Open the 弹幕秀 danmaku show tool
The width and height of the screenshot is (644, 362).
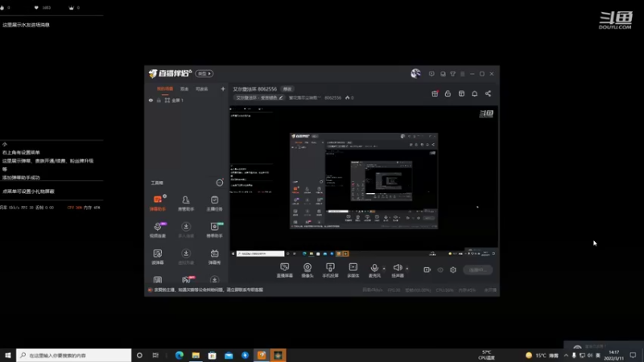point(214,257)
